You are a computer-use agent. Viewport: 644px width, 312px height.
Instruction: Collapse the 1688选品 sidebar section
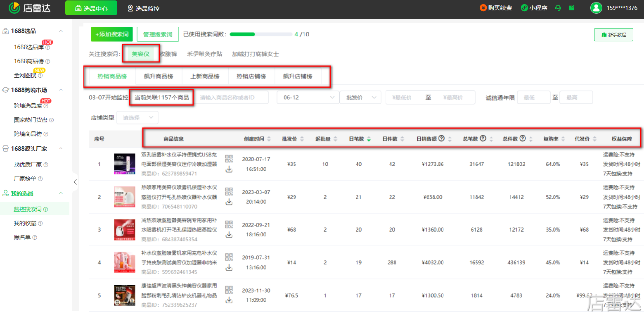(61, 31)
